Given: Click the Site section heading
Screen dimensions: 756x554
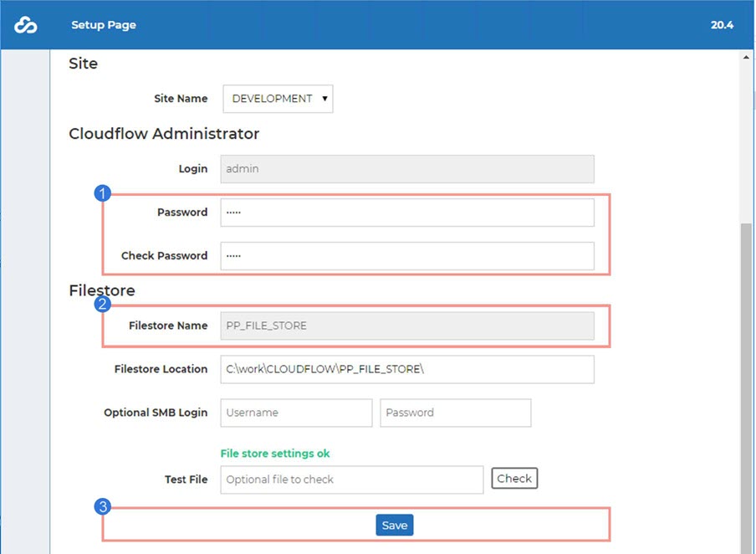Looking at the screenshot, I should [83, 64].
